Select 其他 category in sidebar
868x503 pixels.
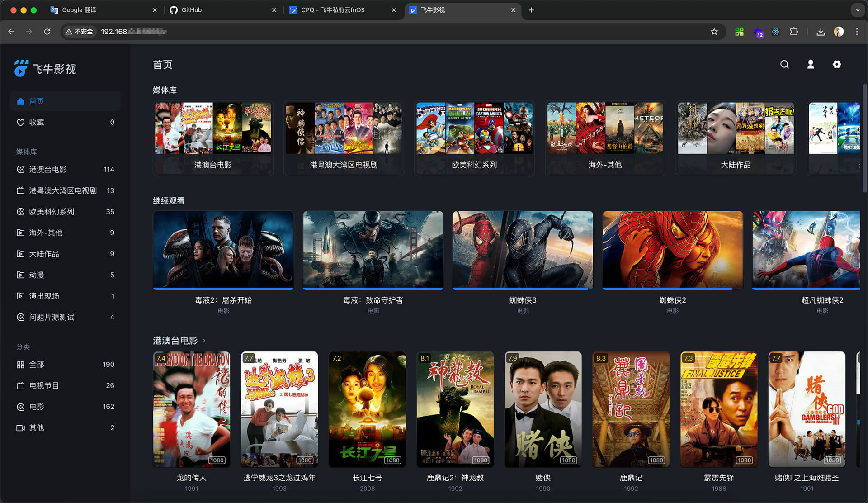pyautogui.click(x=65, y=427)
